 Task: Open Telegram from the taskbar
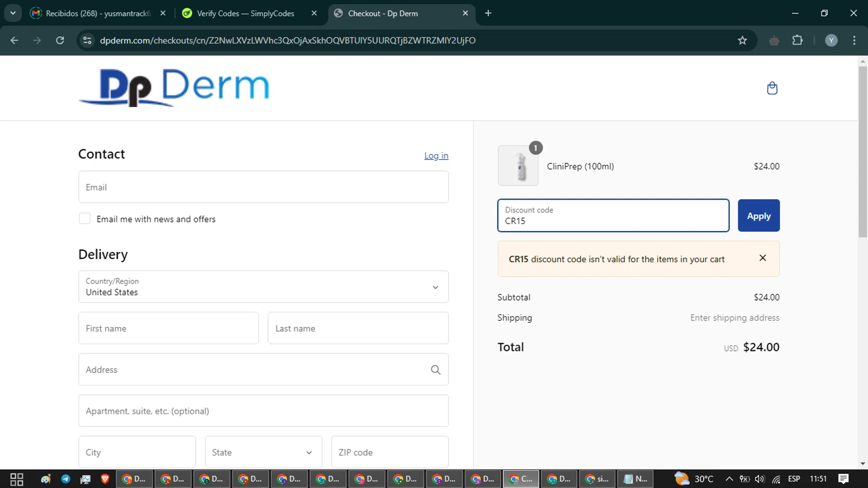65,479
